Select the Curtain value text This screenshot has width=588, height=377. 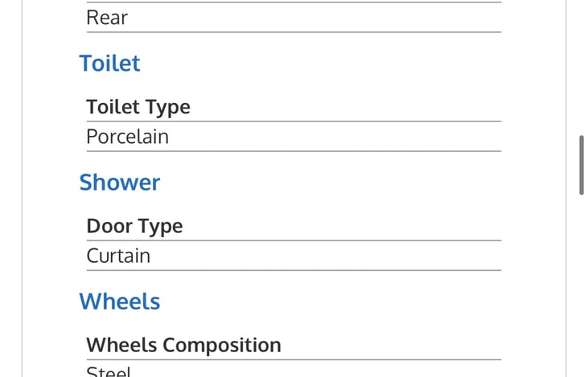[x=118, y=256]
